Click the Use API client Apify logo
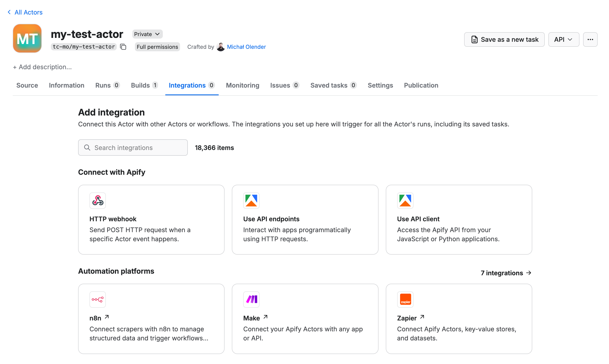This screenshot has height=364, width=609. (405, 200)
